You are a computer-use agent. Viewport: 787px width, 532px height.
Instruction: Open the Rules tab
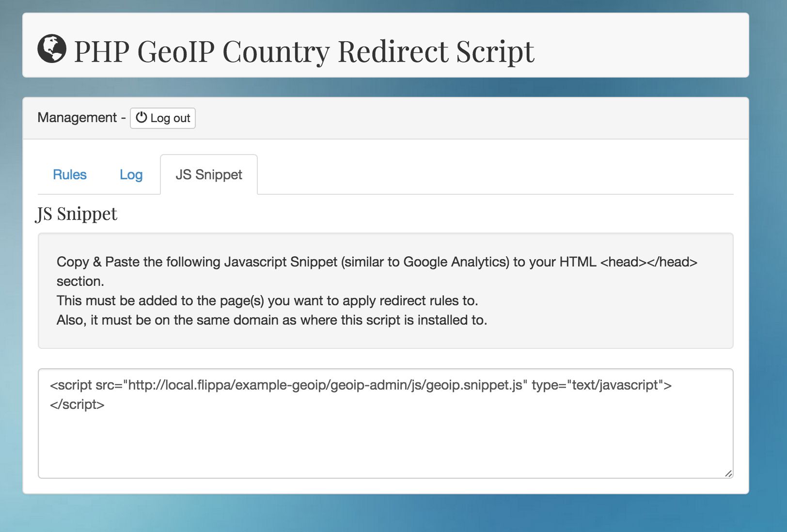[x=69, y=174]
